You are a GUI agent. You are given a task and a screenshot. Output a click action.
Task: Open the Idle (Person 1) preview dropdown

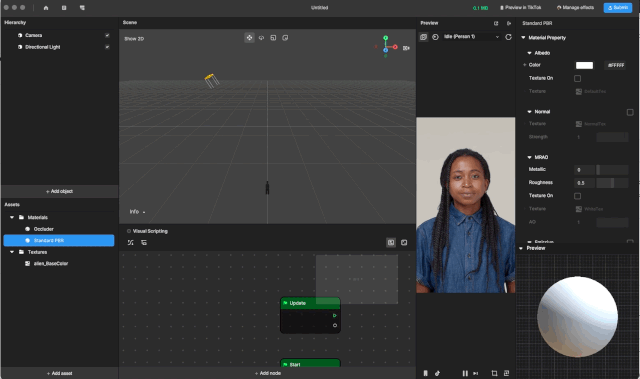(x=471, y=37)
